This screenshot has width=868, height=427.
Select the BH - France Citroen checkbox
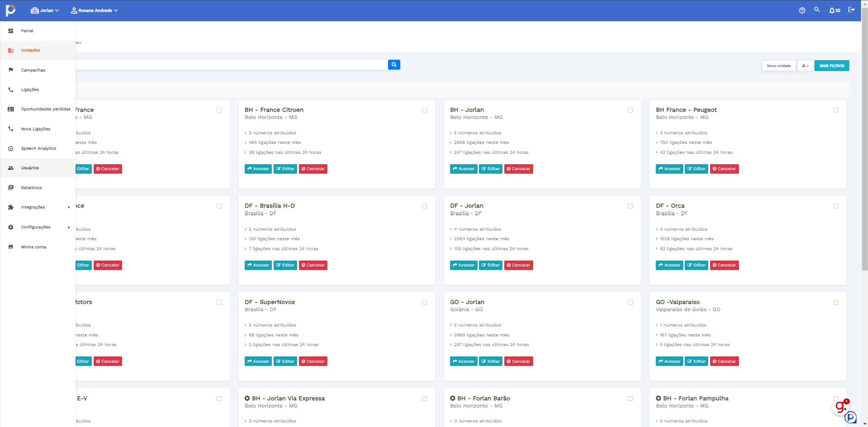(425, 110)
